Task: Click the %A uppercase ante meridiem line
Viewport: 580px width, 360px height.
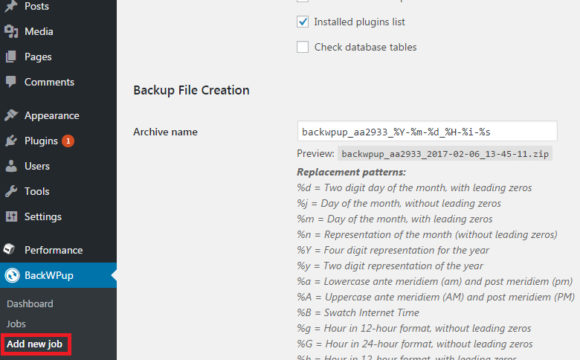Action: tap(436, 297)
